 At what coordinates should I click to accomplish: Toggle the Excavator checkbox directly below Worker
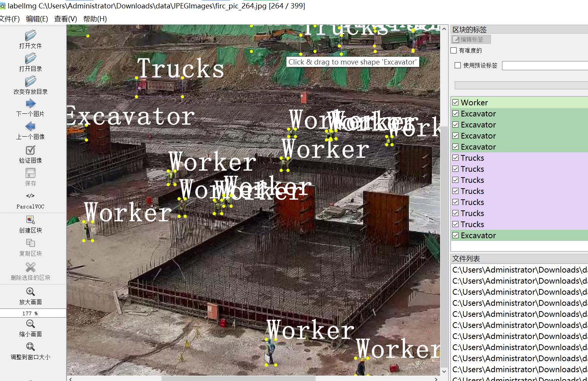[455, 113]
